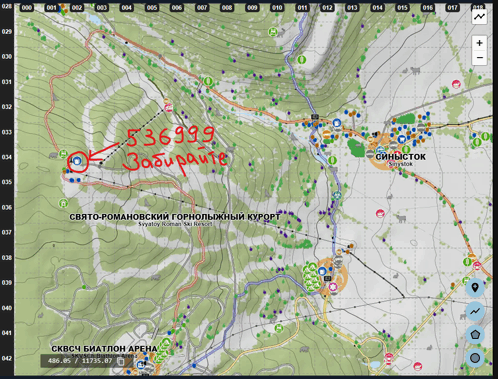The image size is (498, 379).
Task: Click the grid row label 042
Action: click(x=7, y=358)
